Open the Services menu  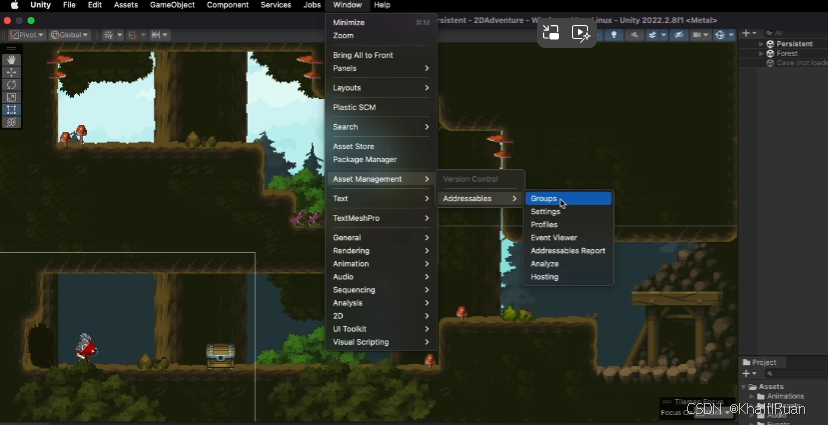(276, 5)
